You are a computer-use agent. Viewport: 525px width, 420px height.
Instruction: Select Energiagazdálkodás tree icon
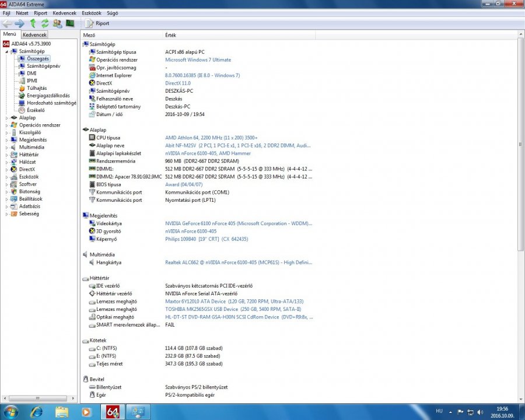22,96
